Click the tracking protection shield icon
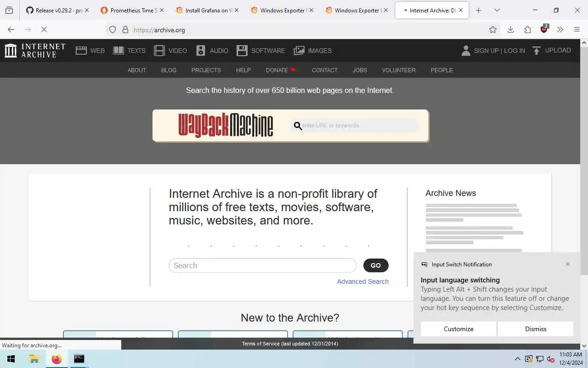 click(x=113, y=30)
